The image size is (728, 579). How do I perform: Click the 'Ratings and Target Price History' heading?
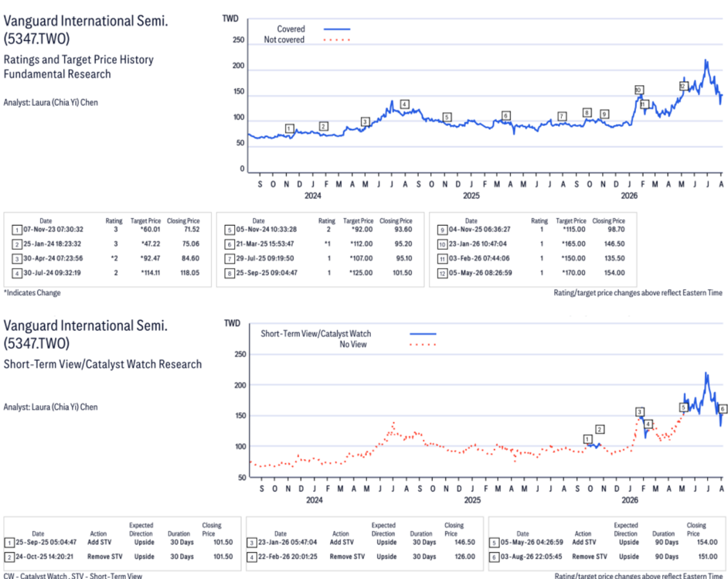coord(79,60)
